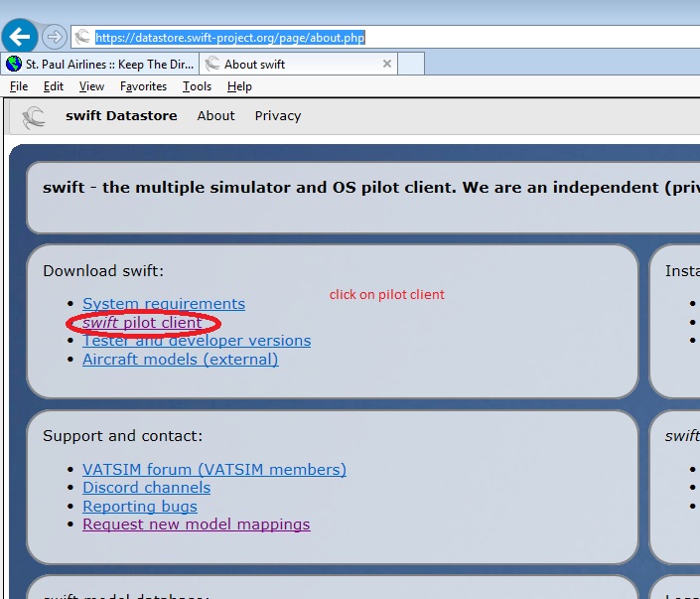Open VATSIM forum (VATSIM members) link
Viewport: 700px width, 599px height.
[214, 470]
